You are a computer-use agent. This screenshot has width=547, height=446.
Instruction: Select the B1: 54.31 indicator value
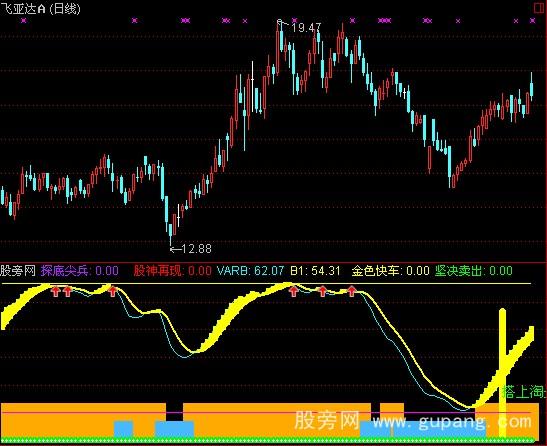tap(315, 271)
